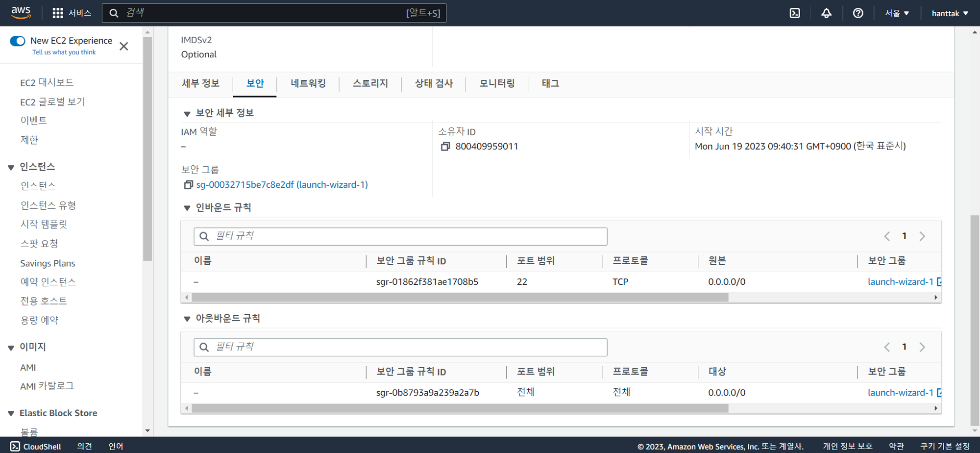Image resolution: width=980 pixels, height=453 pixels.
Task: Open 스팟 요청 in sidebar
Action: pyautogui.click(x=39, y=244)
